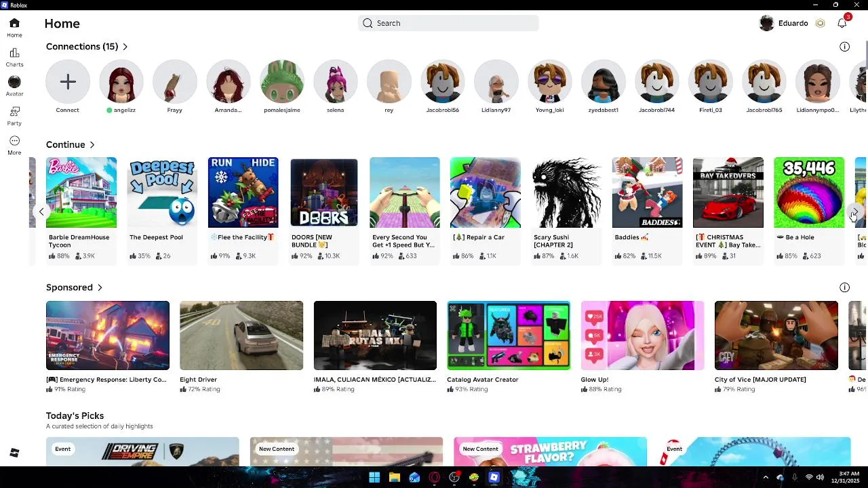Click the right arrow of Continue carousel
Viewport: 868px width, 488px height.
(x=854, y=212)
